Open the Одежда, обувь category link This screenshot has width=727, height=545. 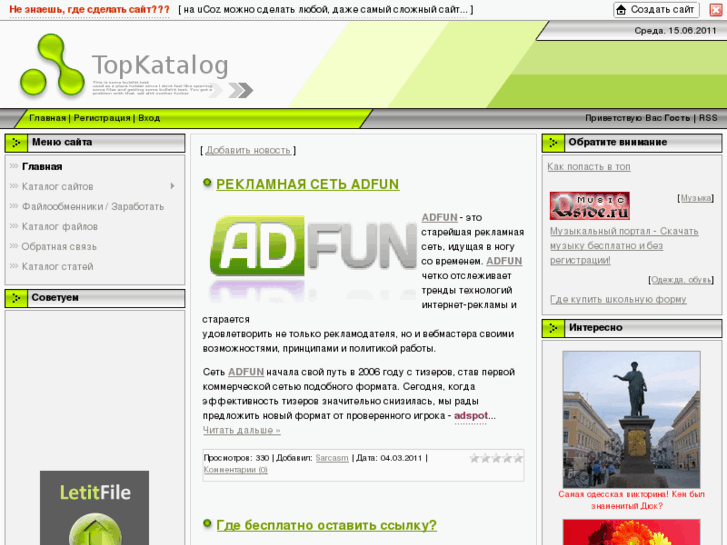click(x=681, y=280)
